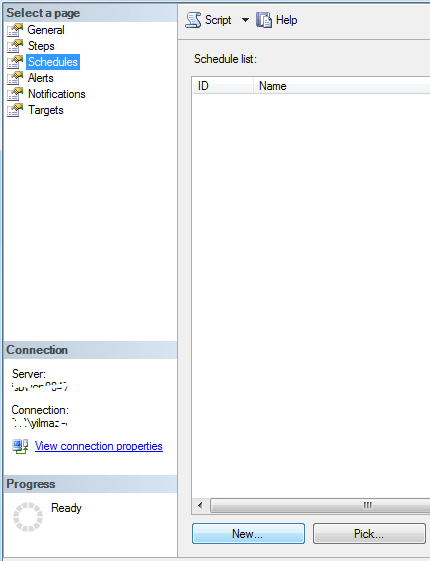
Task: Switch to the Steps page
Action: pyautogui.click(x=41, y=46)
